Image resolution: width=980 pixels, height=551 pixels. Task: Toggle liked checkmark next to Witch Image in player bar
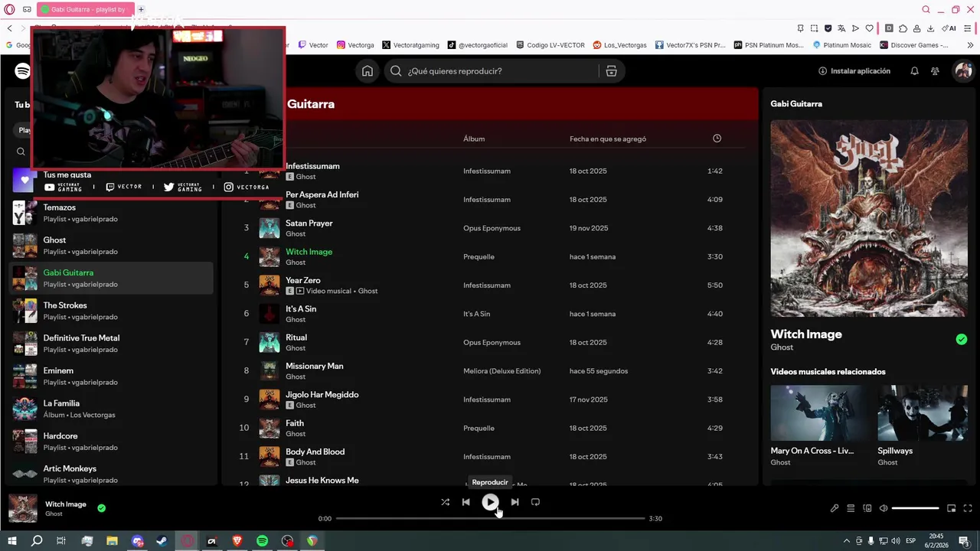(101, 507)
